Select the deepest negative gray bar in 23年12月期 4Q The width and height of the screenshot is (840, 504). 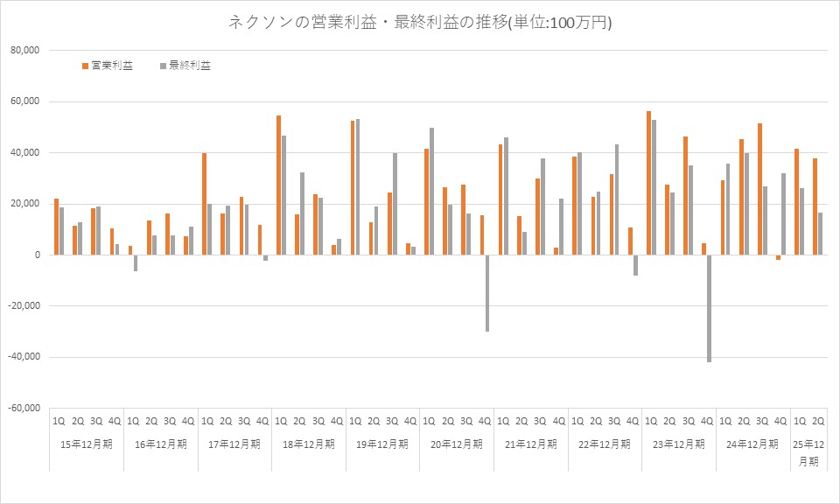pos(710,308)
